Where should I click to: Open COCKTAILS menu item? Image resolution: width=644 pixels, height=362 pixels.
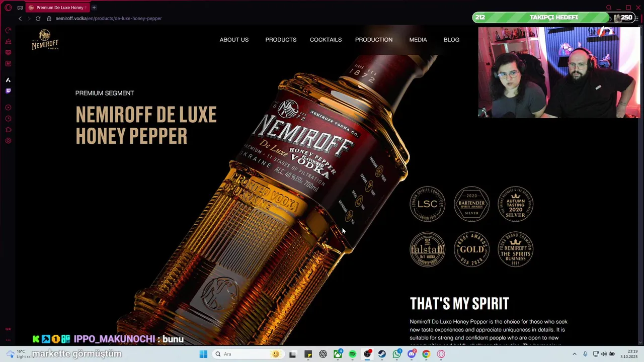coord(326,40)
